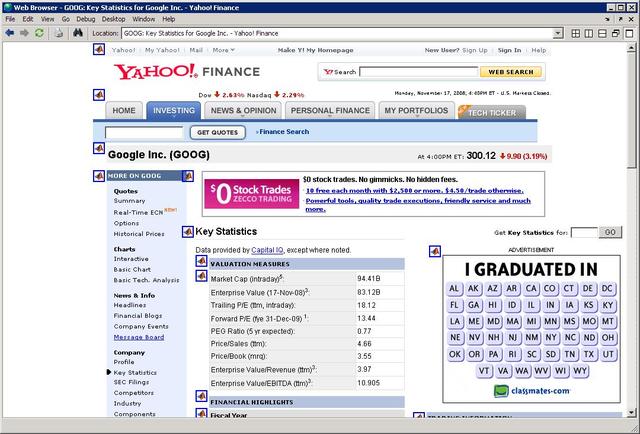Viewport: 640px width, 434px height.
Task: Open Historical Prices in the sidebar
Action: point(139,234)
